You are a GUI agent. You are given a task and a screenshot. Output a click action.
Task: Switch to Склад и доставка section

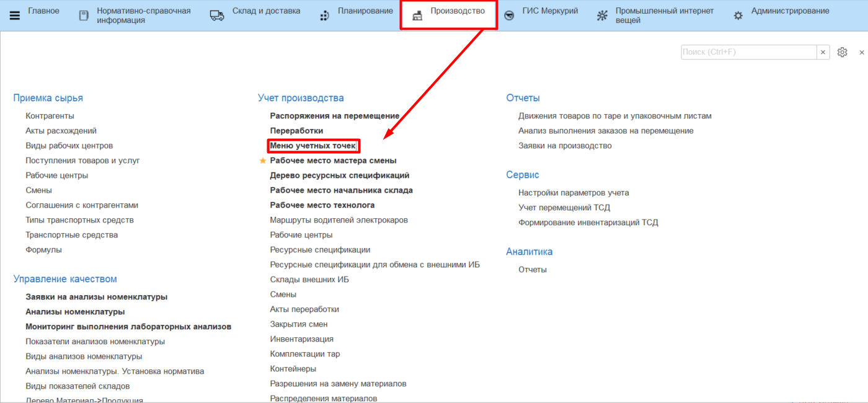click(x=266, y=11)
